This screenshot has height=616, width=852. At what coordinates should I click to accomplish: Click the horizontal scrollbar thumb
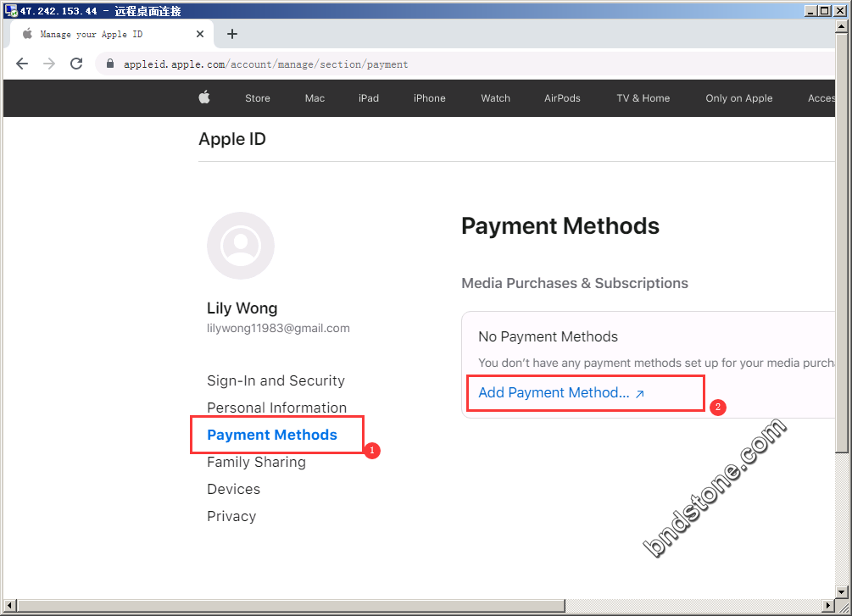coord(291,605)
